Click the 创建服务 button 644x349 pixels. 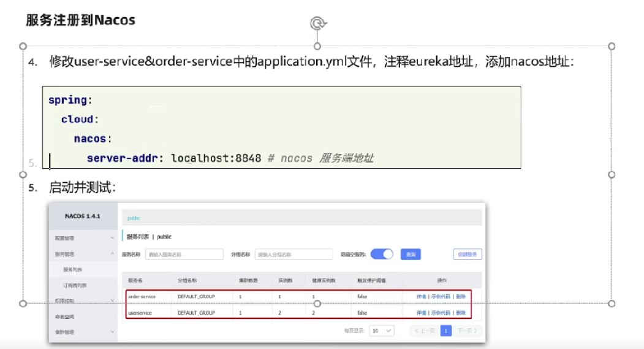(x=468, y=255)
